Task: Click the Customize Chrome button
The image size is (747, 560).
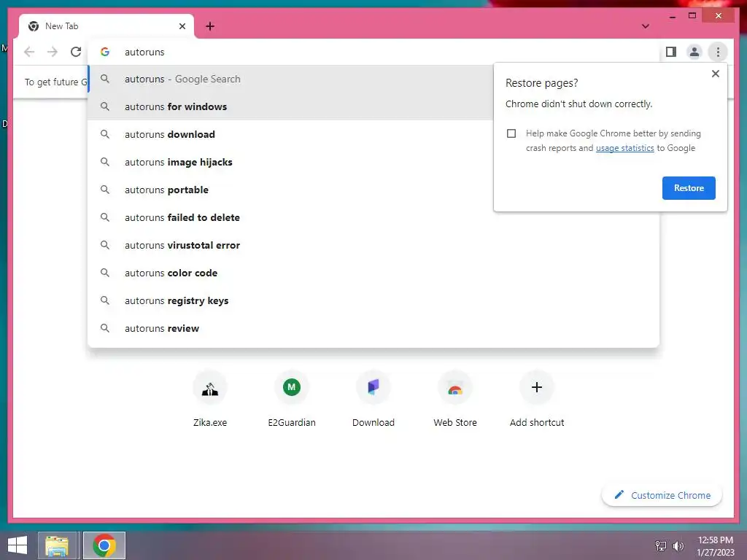Action: click(x=662, y=495)
